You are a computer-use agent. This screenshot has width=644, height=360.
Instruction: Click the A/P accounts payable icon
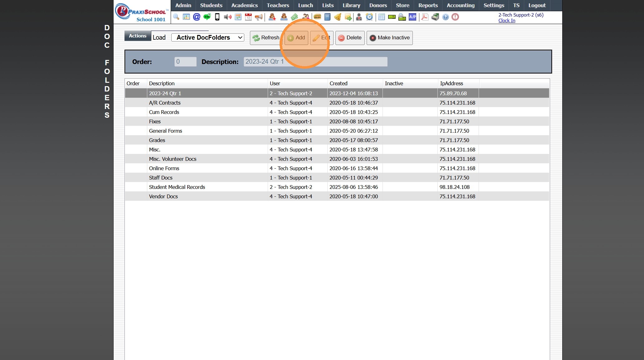pyautogui.click(x=412, y=17)
